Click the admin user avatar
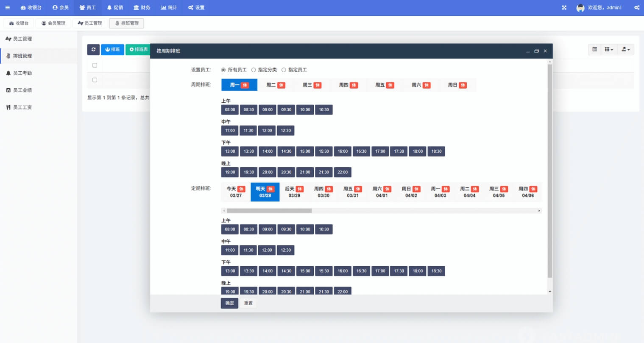The image size is (644, 343). 580,8
